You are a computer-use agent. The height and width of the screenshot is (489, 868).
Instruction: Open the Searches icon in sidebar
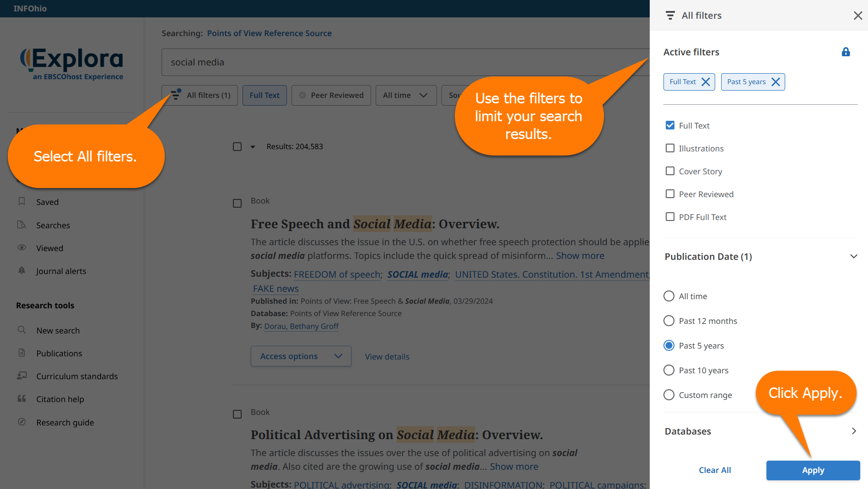22,225
